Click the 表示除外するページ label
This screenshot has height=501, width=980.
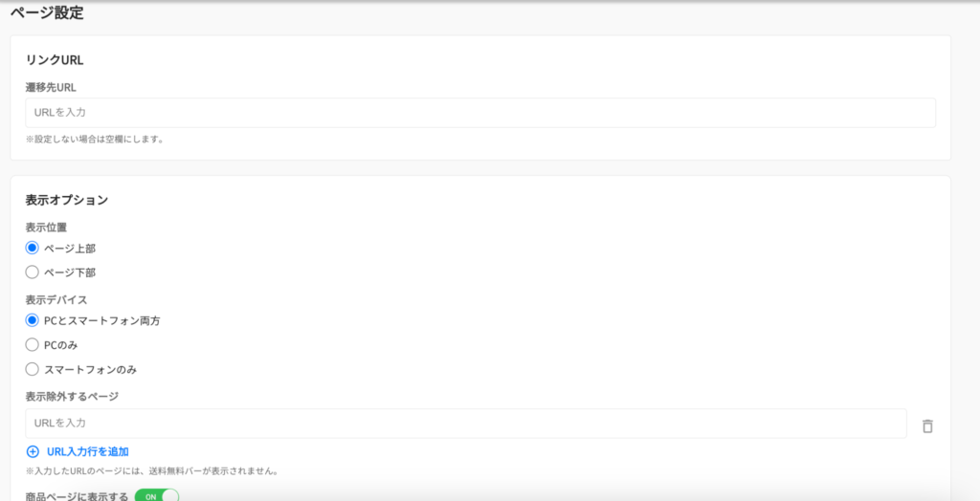[72, 396]
